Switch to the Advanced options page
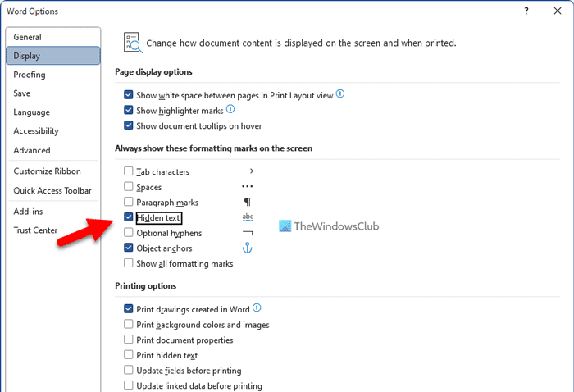Viewport: 574px width, 392px height. pos(32,150)
